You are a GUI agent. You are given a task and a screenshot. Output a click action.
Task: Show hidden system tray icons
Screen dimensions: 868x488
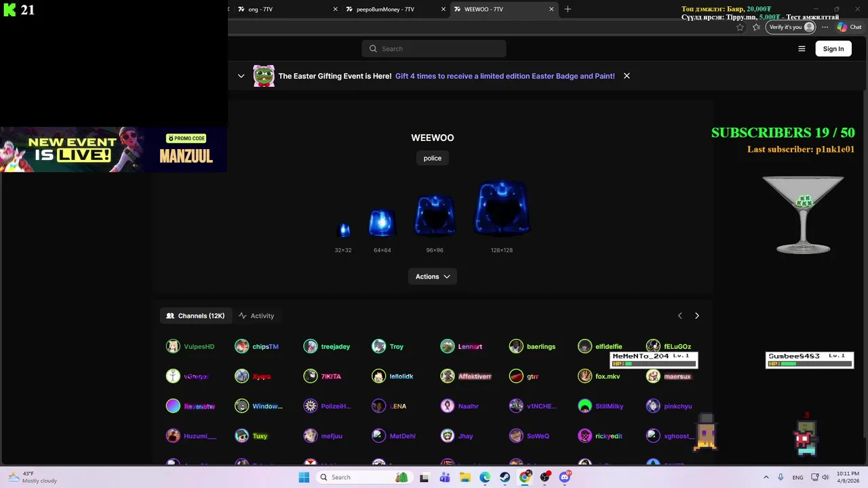pos(766,477)
